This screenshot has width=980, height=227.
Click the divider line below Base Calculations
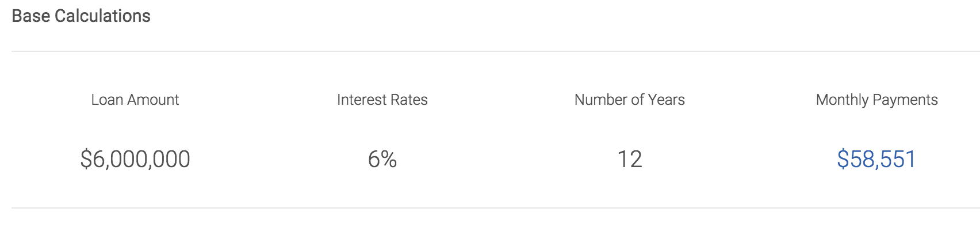click(x=496, y=51)
